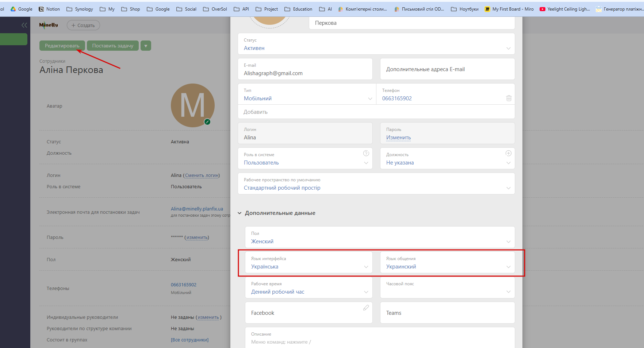Open My First Board - Miro bookmark

[x=509, y=9]
